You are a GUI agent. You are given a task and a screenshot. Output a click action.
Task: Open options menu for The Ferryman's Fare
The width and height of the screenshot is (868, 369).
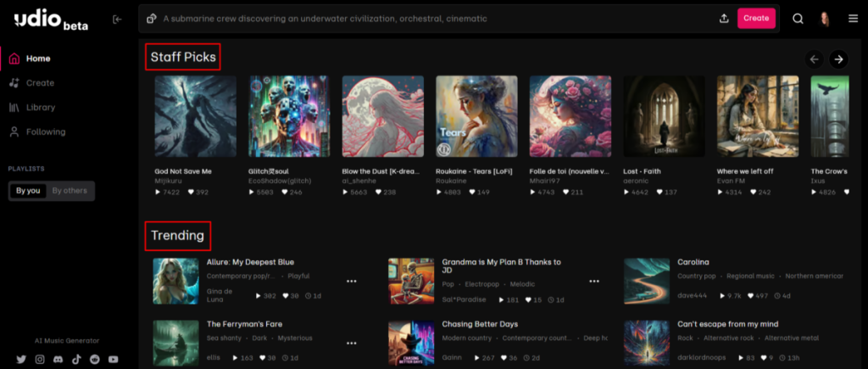(352, 344)
